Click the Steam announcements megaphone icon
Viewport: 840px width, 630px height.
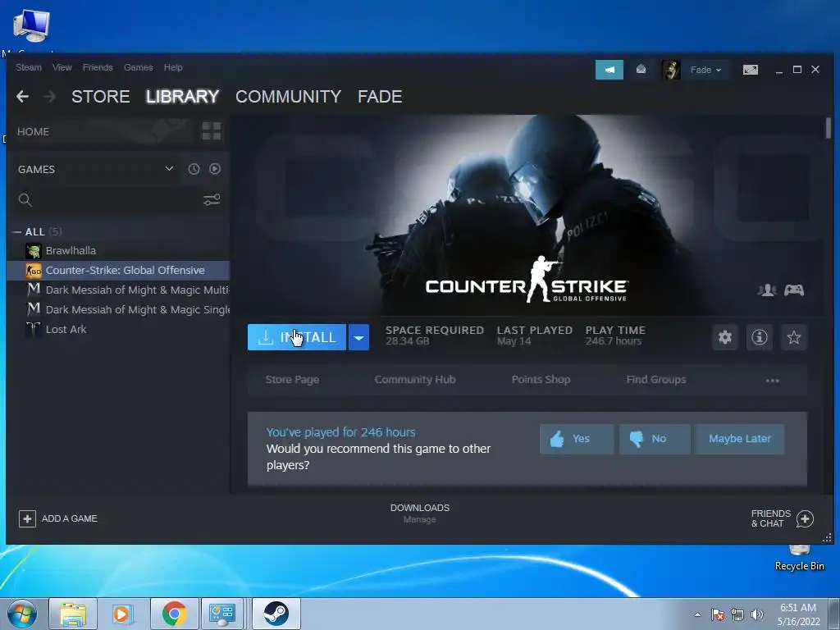pyautogui.click(x=609, y=70)
